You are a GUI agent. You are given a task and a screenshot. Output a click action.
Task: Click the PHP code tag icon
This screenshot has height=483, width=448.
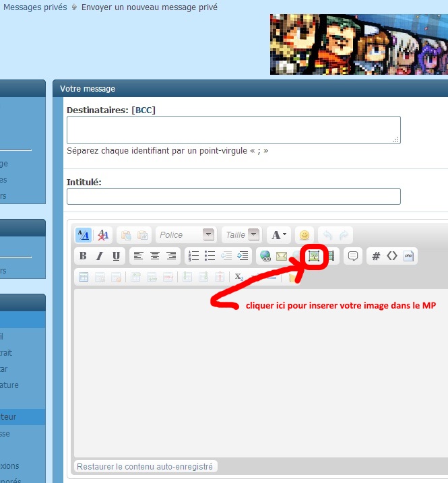click(x=408, y=256)
